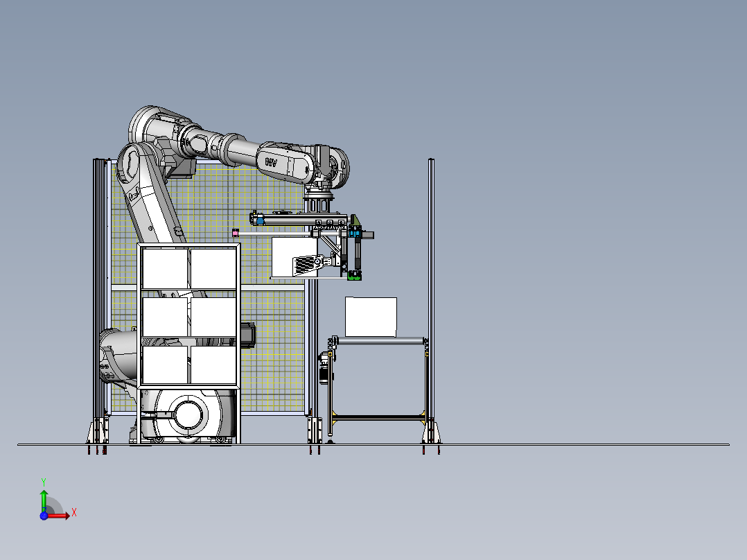Click the red X axis arrow of the triad
The height and width of the screenshot is (560, 747).
(59, 515)
